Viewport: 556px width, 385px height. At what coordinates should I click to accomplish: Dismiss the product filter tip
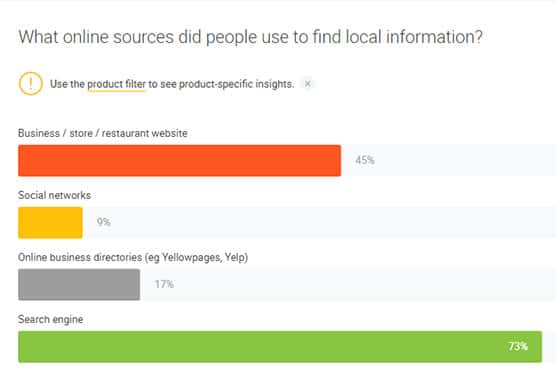point(307,84)
